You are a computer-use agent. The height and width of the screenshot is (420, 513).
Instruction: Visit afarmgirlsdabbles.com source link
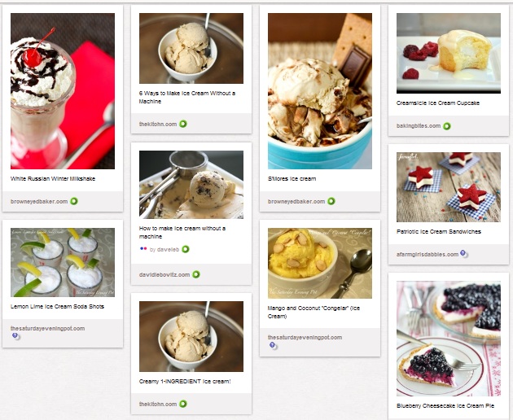[x=427, y=254]
